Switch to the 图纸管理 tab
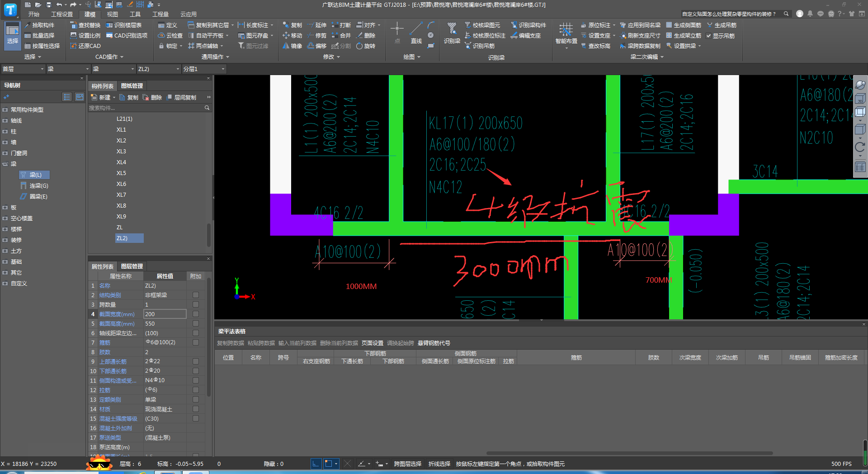The image size is (868, 474). point(132,86)
